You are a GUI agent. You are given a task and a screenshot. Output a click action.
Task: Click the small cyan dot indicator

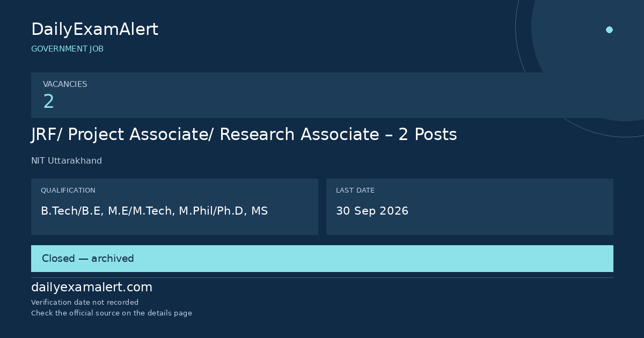(x=609, y=30)
